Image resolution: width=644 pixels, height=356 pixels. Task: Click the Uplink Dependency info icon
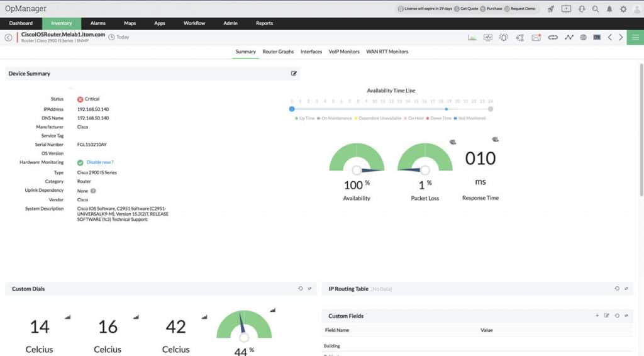coord(93,191)
